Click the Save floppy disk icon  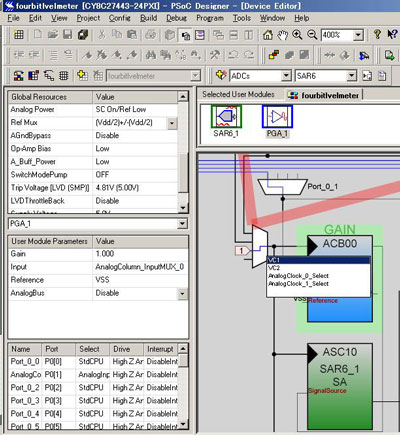68,35
